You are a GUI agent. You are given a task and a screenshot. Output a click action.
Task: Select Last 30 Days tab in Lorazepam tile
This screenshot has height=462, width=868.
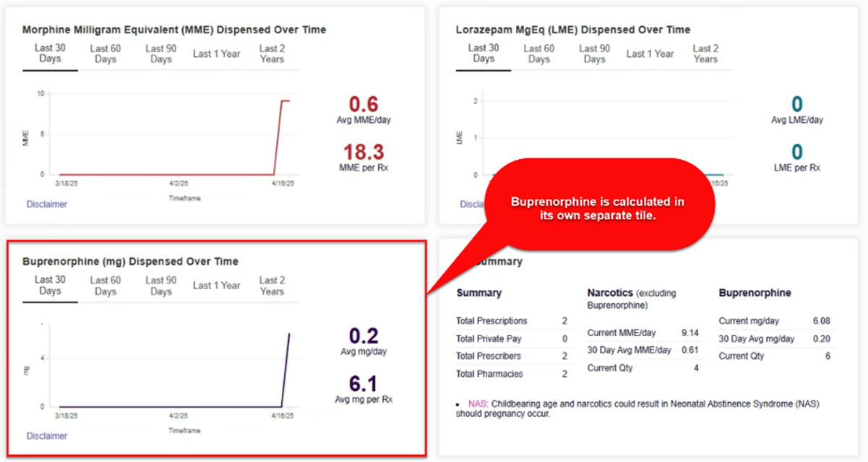coord(484,54)
